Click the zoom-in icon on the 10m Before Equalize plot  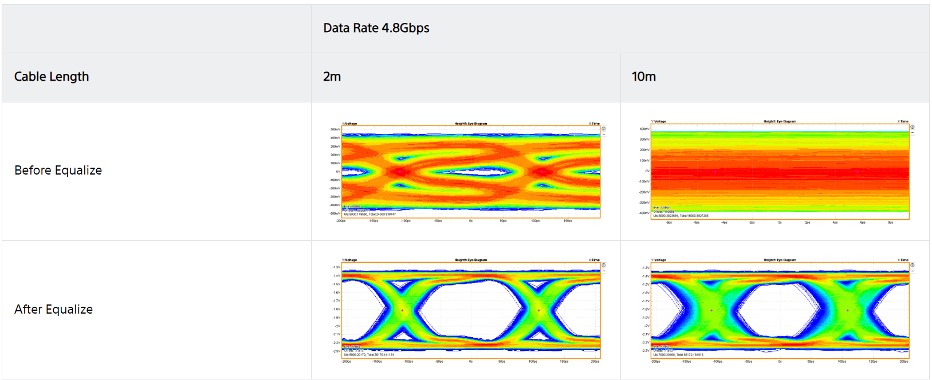[913, 128]
